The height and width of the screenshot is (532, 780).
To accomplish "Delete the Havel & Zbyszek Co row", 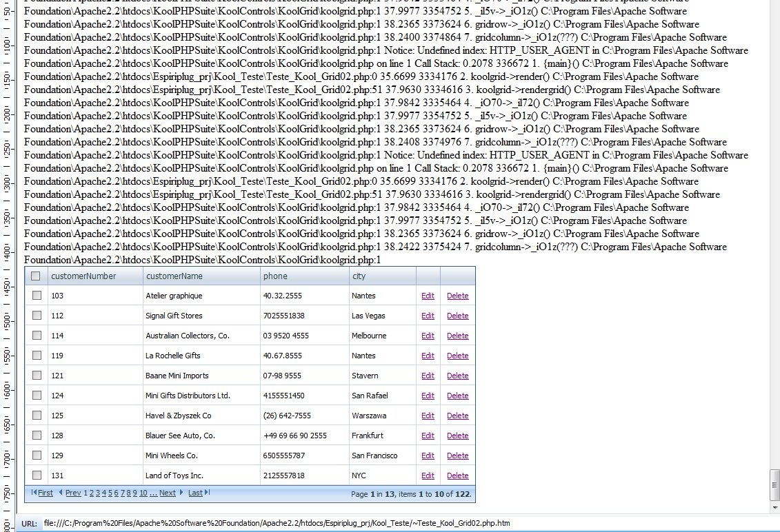I will 458,416.
